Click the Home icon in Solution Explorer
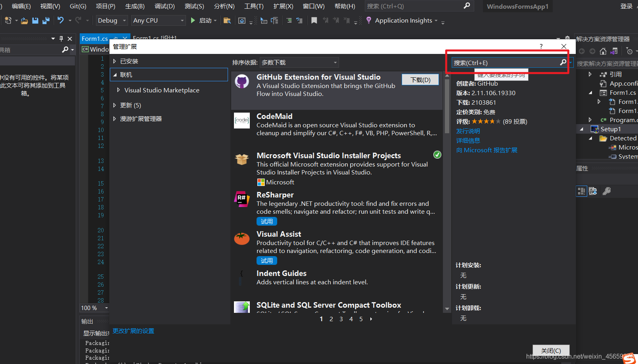638x364 pixels. [x=603, y=51]
